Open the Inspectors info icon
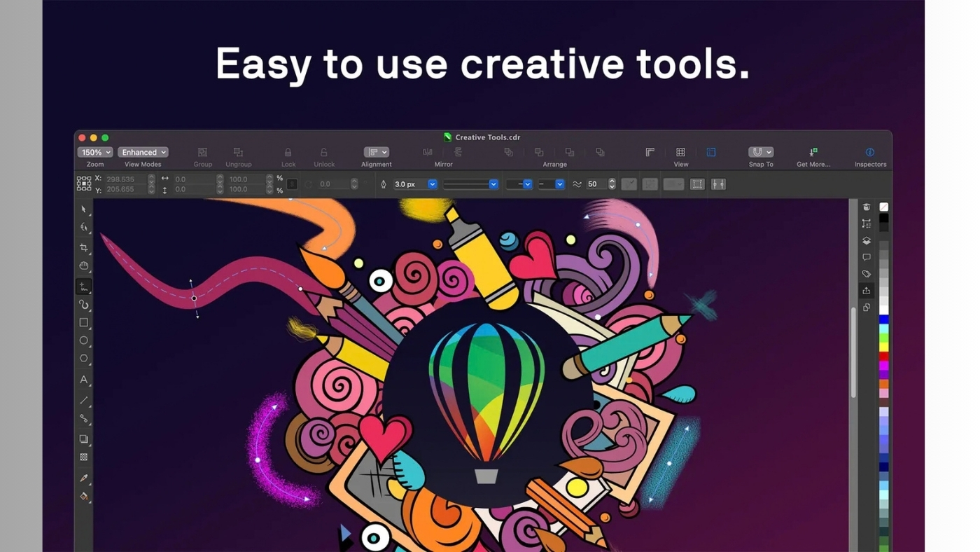 point(870,152)
